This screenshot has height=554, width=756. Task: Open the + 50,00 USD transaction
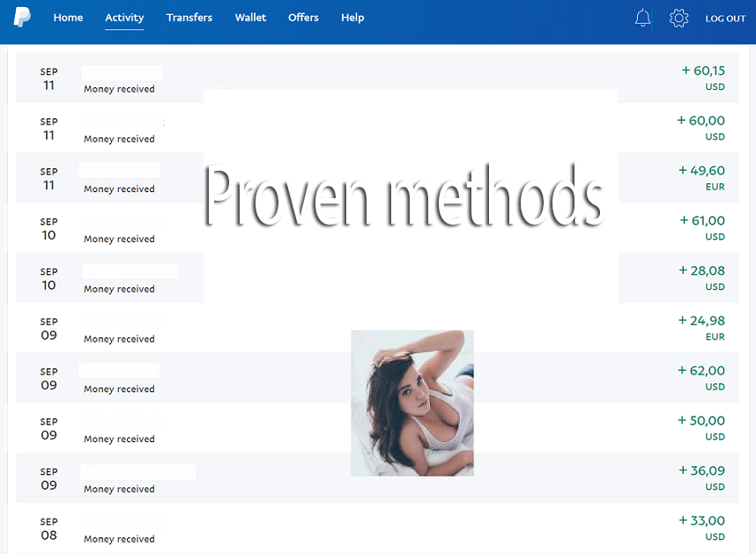point(377,428)
